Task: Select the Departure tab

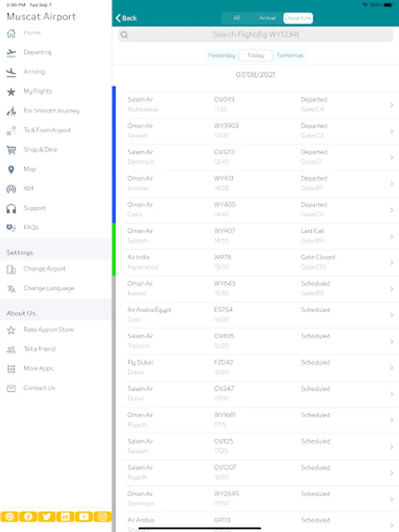Action: [298, 18]
